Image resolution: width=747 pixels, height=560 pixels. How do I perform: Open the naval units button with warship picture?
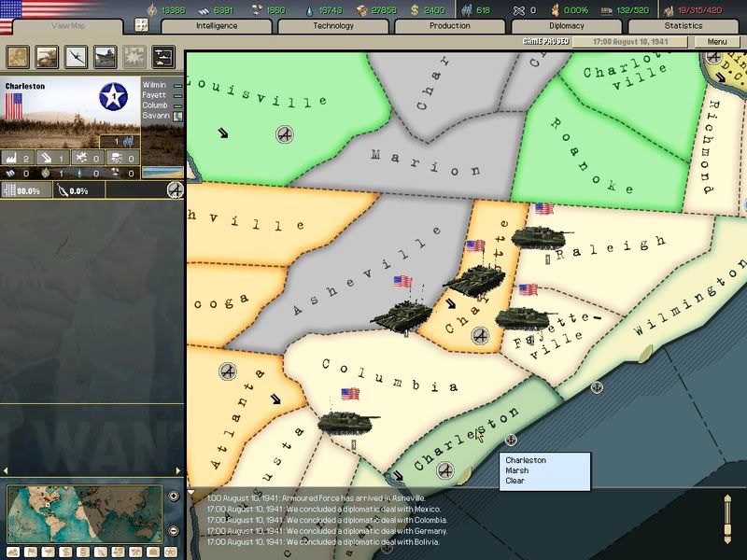(106, 57)
